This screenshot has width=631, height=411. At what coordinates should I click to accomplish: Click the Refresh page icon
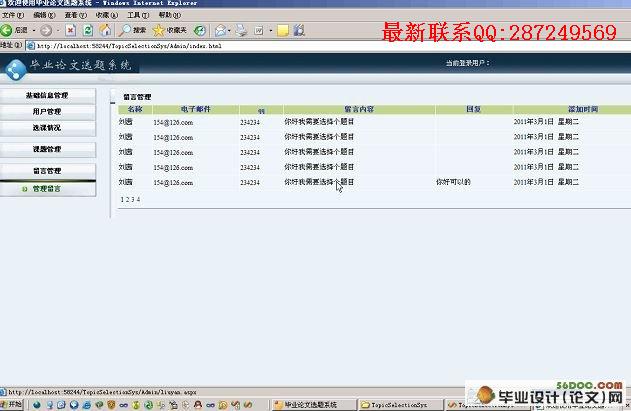tap(88, 30)
